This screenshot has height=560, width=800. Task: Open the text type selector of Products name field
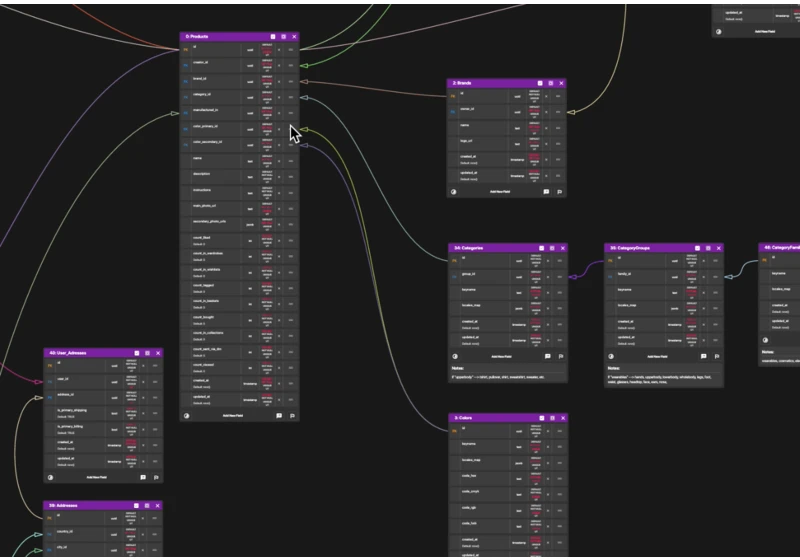click(x=251, y=162)
